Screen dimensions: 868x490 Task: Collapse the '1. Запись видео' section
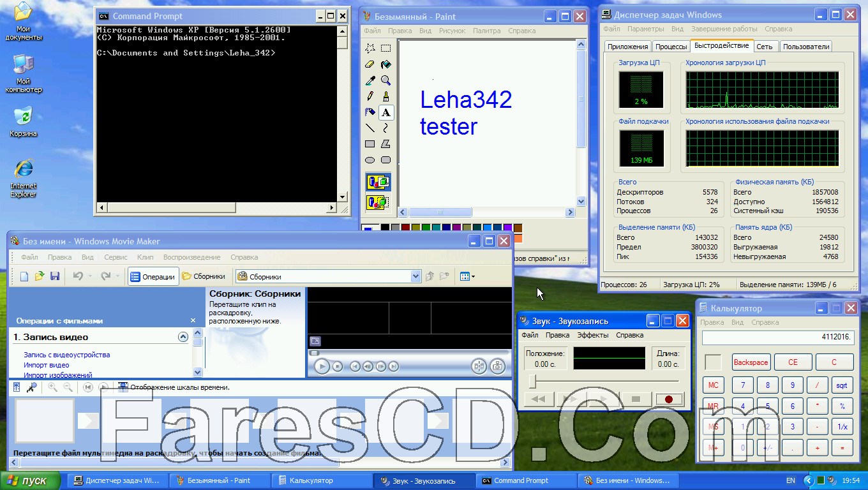pyautogui.click(x=183, y=337)
